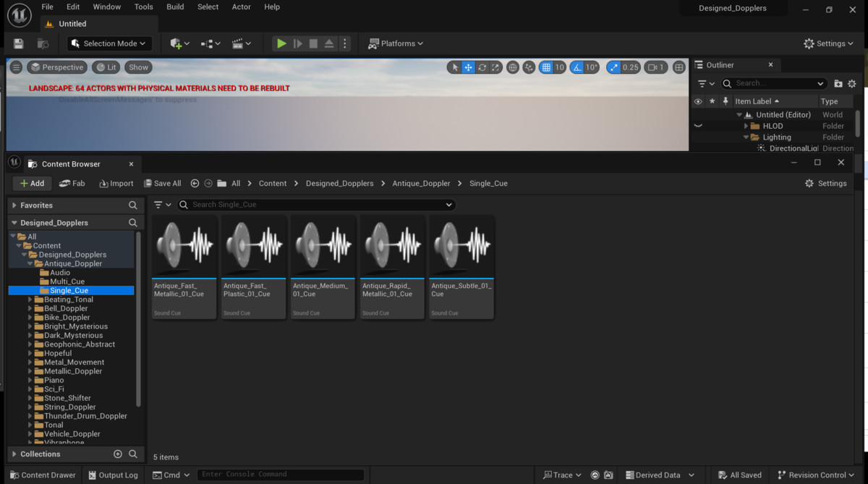
Task: Open the viewport hamburger options menu
Action: click(x=16, y=67)
